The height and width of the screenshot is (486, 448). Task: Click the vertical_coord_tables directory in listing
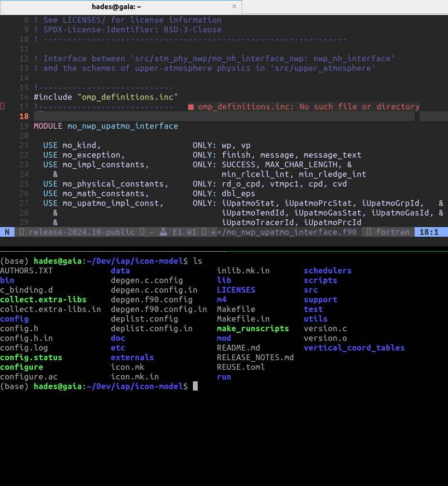pos(354,348)
